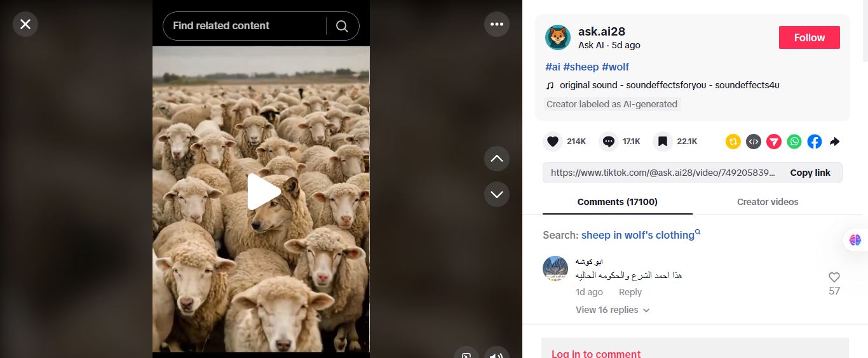Click the search magnifier in Find related content
This screenshot has height=358, width=868.
click(x=342, y=26)
